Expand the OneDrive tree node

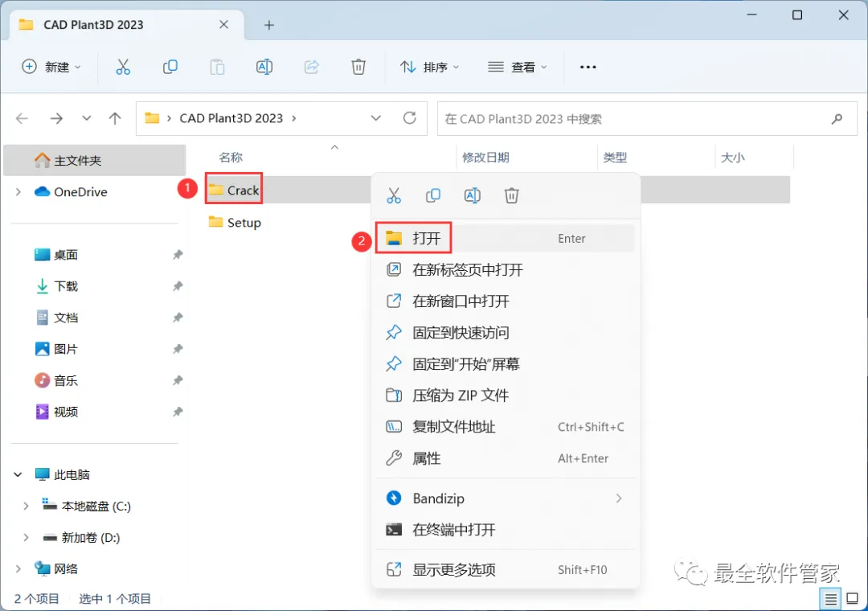[18, 191]
